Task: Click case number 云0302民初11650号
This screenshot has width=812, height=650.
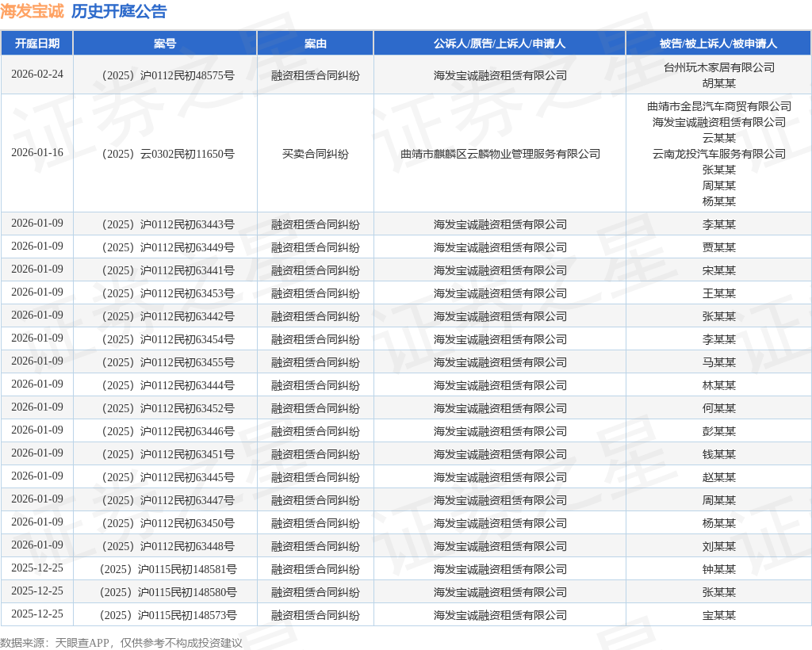Action: pos(168,155)
